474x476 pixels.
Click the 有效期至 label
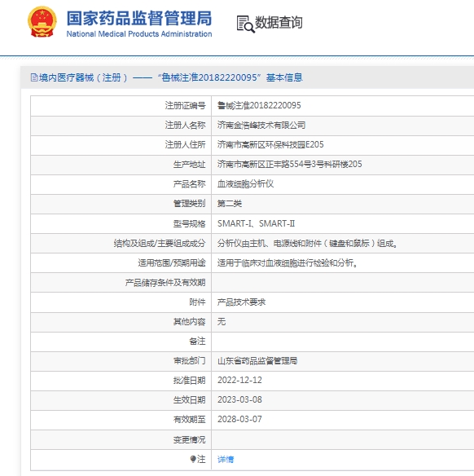[189, 420]
